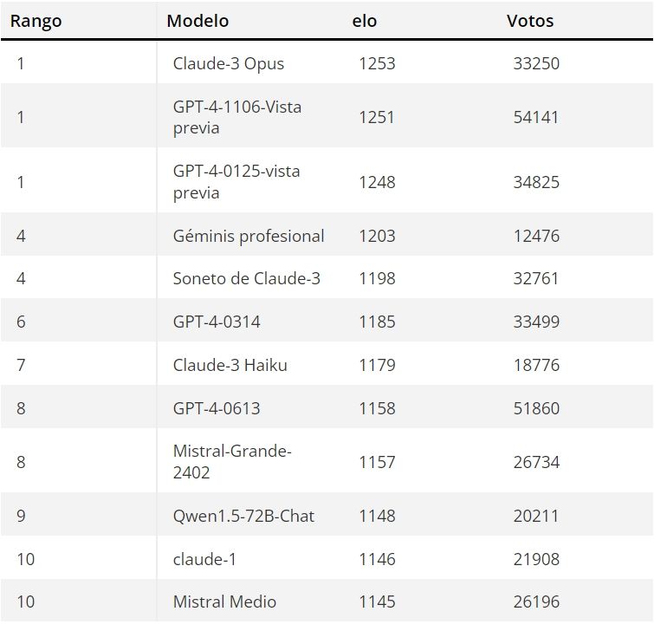Select the vote count 54141 cell

tap(535, 117)
